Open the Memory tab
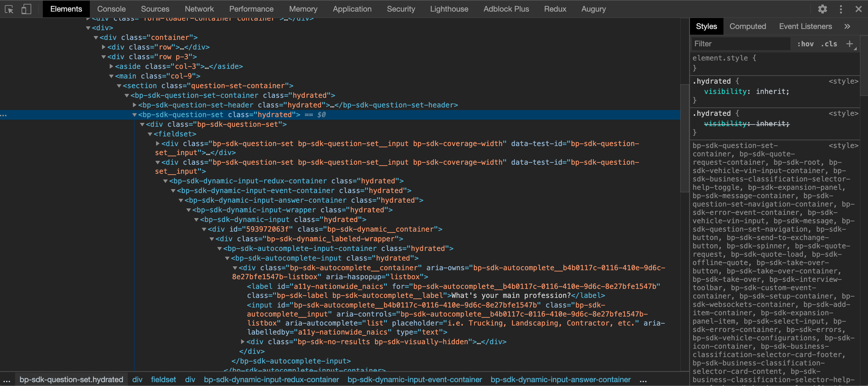 click(303, 9)
